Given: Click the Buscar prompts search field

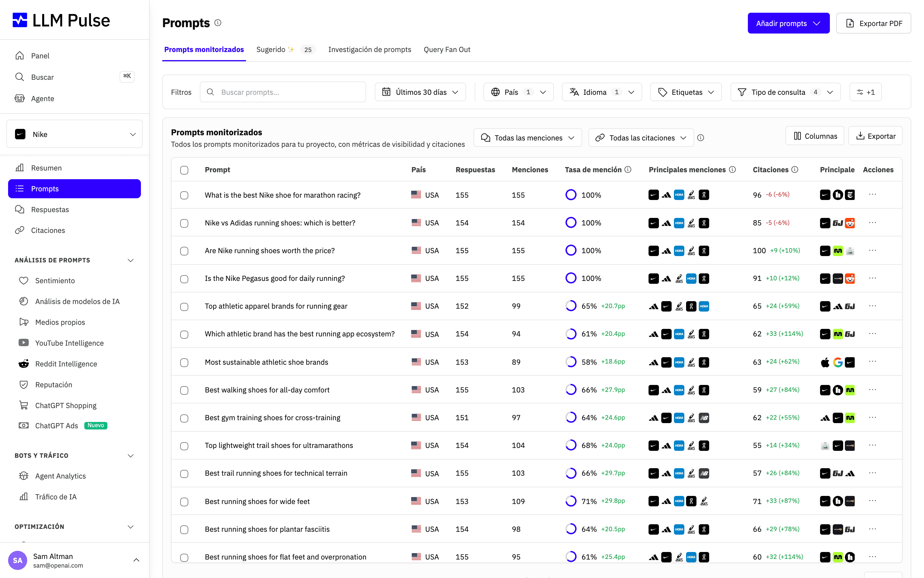Looking at the screenshot, I should point(283,92).
